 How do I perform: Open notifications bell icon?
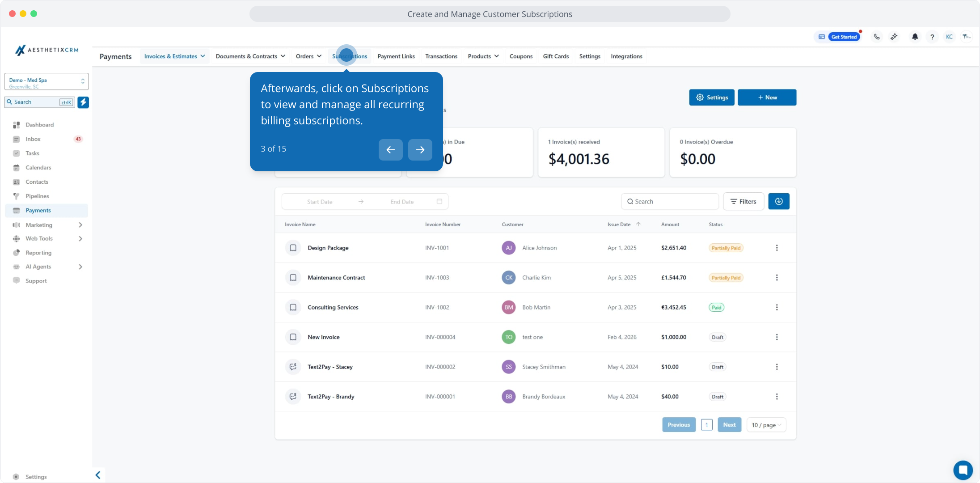coord(915,37)
